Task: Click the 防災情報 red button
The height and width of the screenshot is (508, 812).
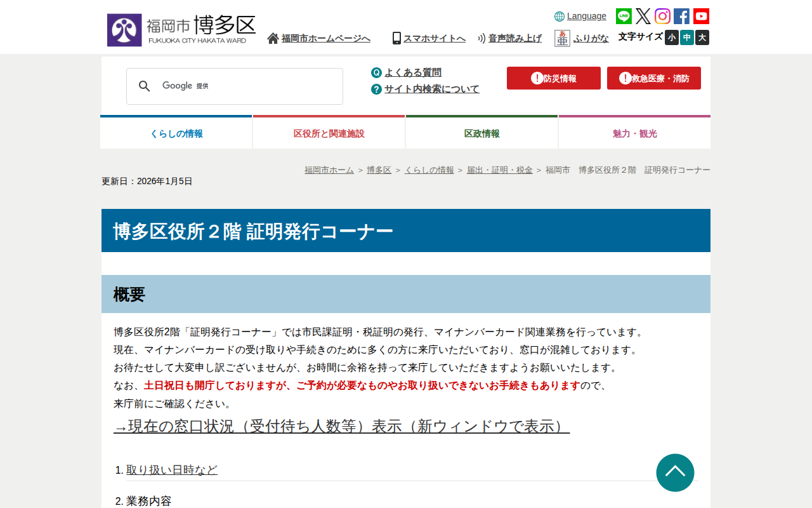Action: pyautogui.click(x=554, y=78)
